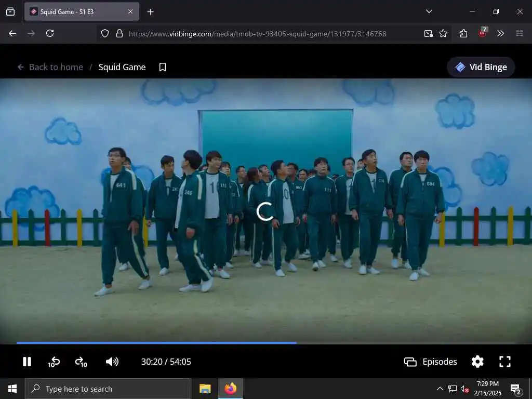Click the video progress bar
Viewport: 532px width, 399px height.
pos(265,343)
